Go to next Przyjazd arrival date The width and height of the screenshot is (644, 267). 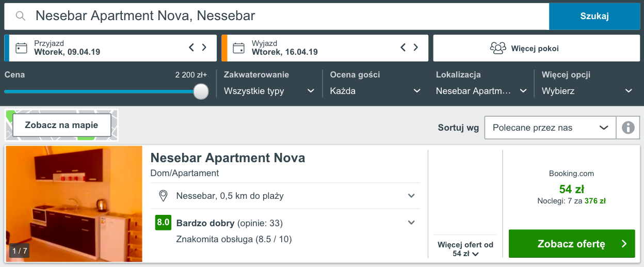point(204,48)
